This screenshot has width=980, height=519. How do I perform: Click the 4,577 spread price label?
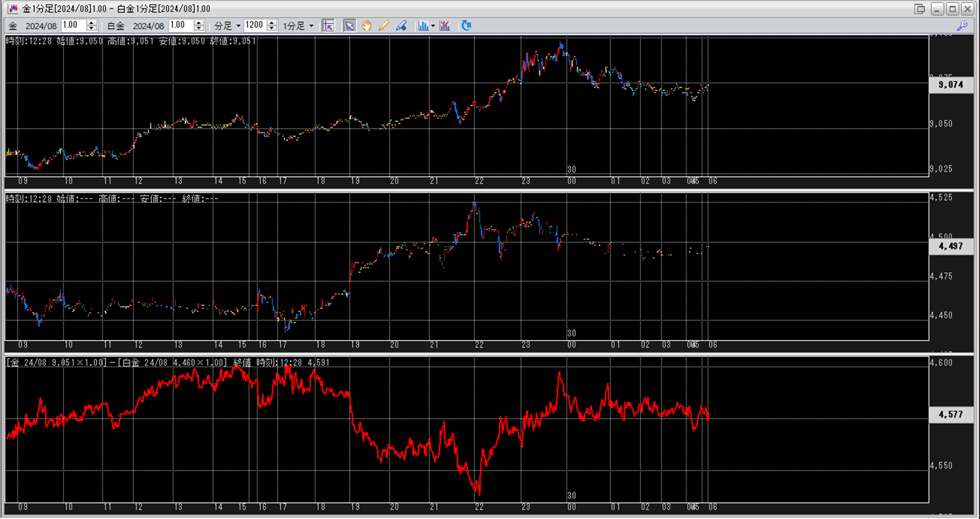951,415
